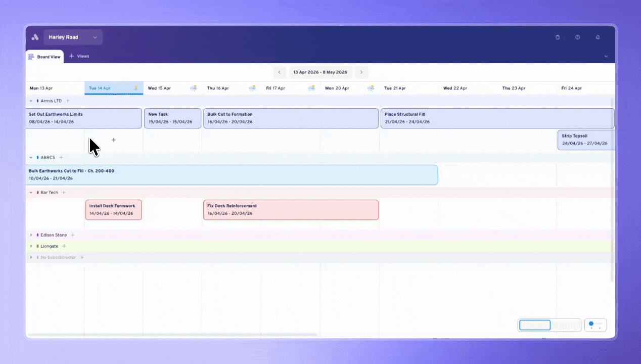Open the clipboard icon in header
Viewport: 641px width, 364px height.
(x=558, y=37)
